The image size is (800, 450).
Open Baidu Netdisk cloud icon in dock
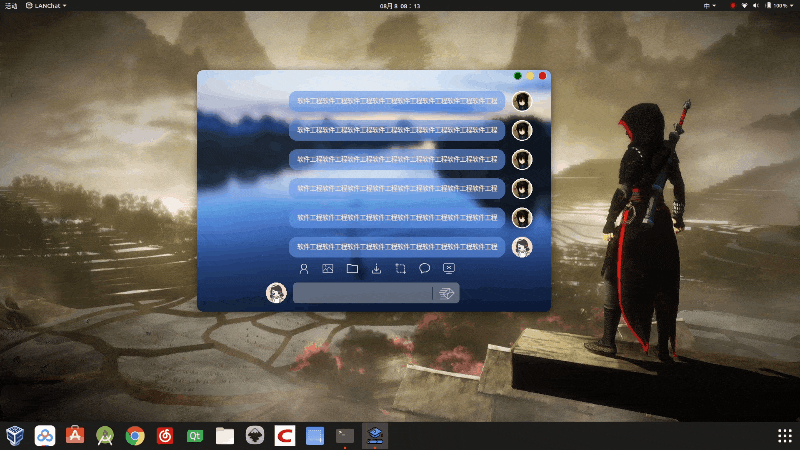(x=45, y=436)
